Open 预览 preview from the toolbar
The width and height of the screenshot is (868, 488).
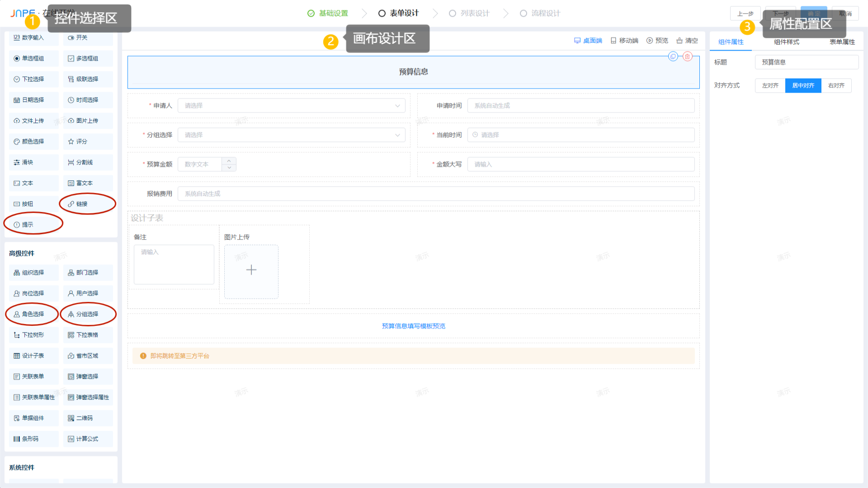pyautogui.click(x=657, y=41)
